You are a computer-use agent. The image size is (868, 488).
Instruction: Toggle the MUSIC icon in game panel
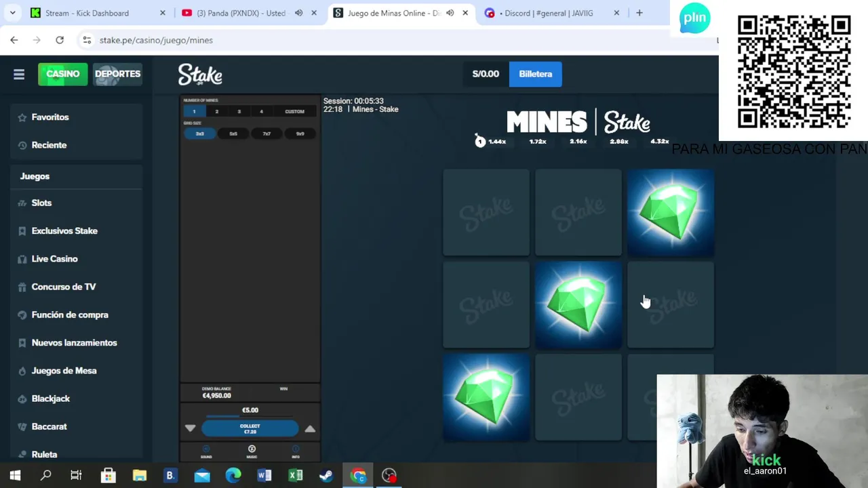point(252,451)
